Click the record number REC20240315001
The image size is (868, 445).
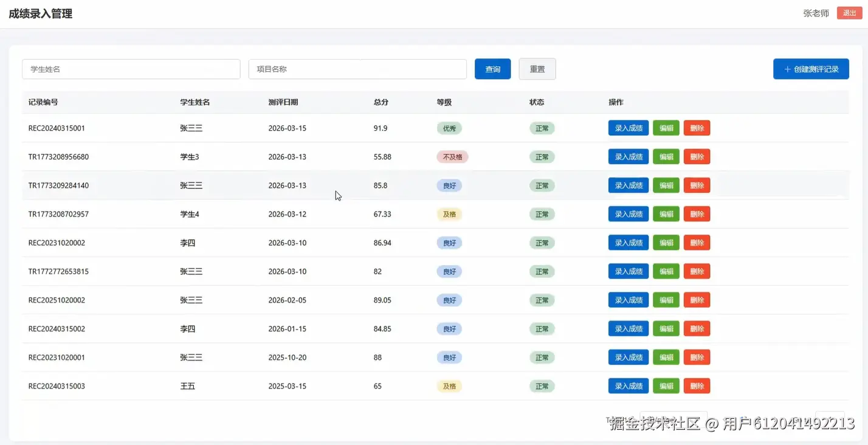click(57, 128)
